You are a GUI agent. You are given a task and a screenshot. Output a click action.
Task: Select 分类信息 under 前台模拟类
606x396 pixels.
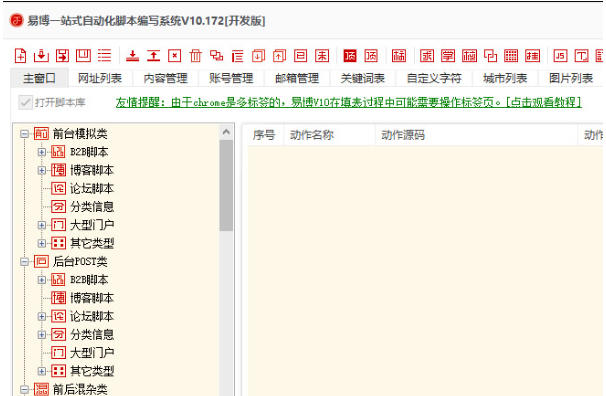coord(92,207)
